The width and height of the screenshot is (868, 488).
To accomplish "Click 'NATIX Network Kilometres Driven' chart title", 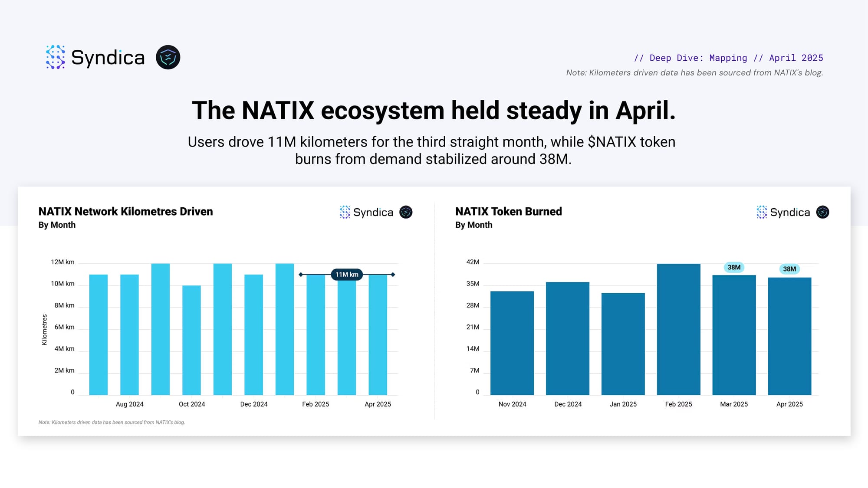I will [x=125, y=211].
